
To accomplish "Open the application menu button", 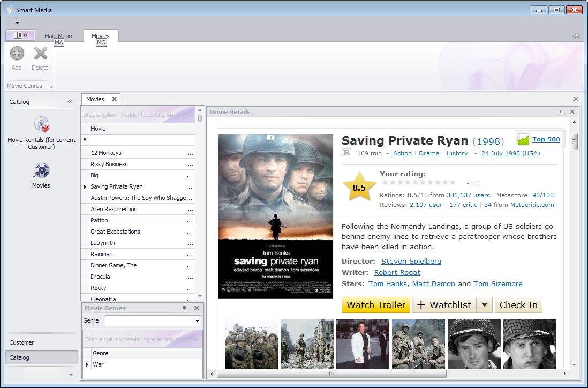I will [20, 35].
